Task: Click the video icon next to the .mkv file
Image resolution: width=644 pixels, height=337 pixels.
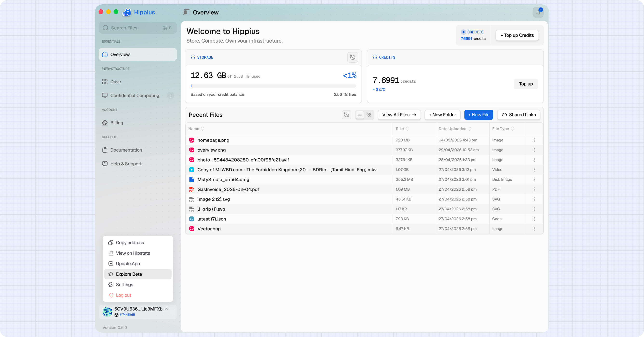Action: [x=192, y=169]
